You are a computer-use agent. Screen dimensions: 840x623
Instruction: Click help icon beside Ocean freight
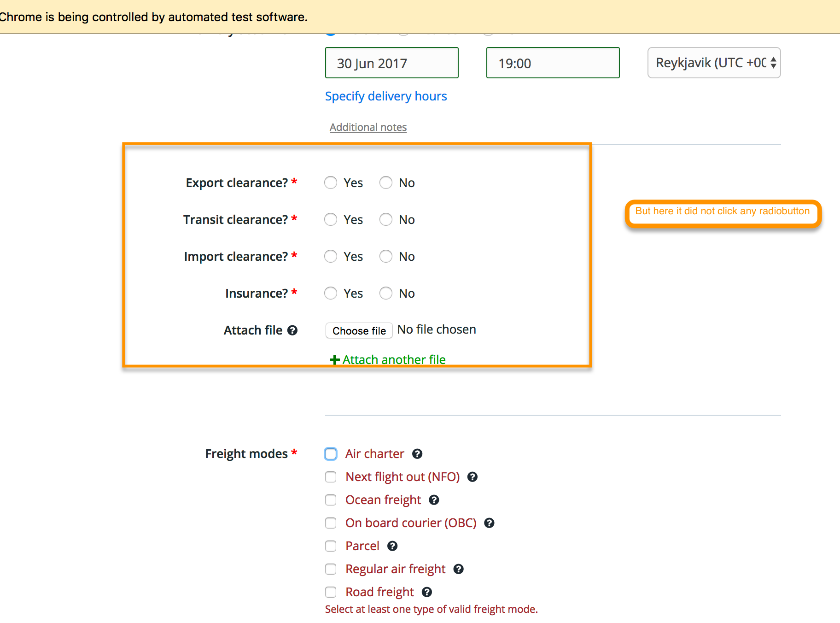click(x=434, y=500)
